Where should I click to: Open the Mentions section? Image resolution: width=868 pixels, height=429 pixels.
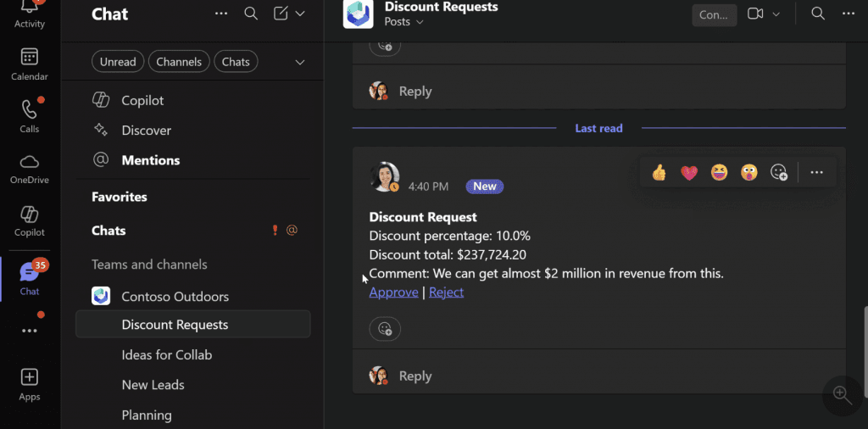coord(150,160)
